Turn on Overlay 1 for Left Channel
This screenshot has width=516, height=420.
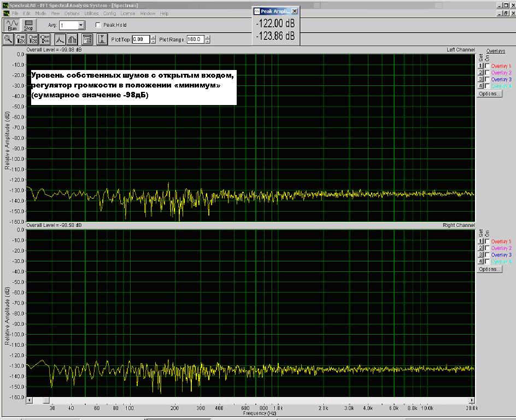pos(488,66)
